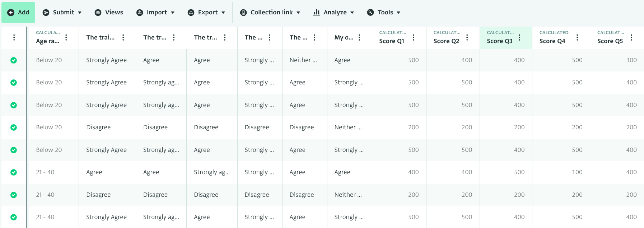Open the row-selector column options icon
This screenshot has width=644, height=228.
click(x=14, y=37)
